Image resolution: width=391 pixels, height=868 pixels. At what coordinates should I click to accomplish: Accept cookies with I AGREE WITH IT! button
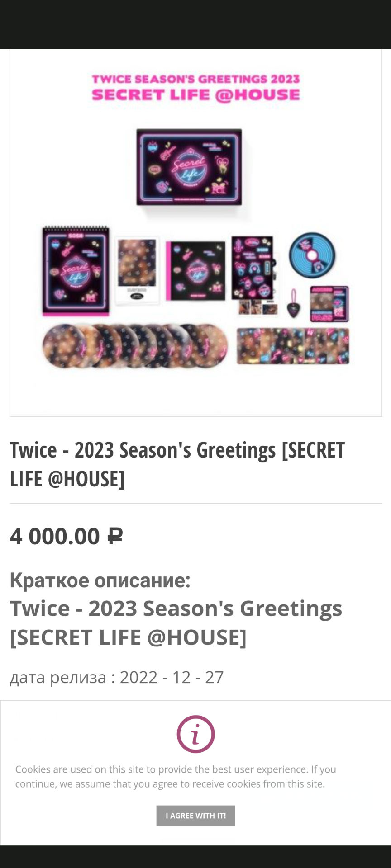[195, 816]
